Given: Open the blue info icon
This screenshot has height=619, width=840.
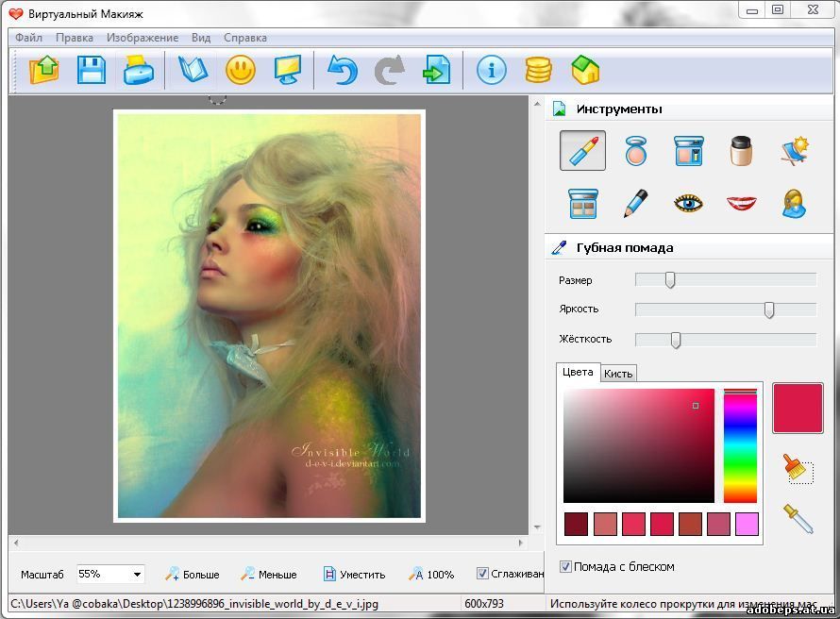Looking at the screenshot, I should click(x=491, y=70).
